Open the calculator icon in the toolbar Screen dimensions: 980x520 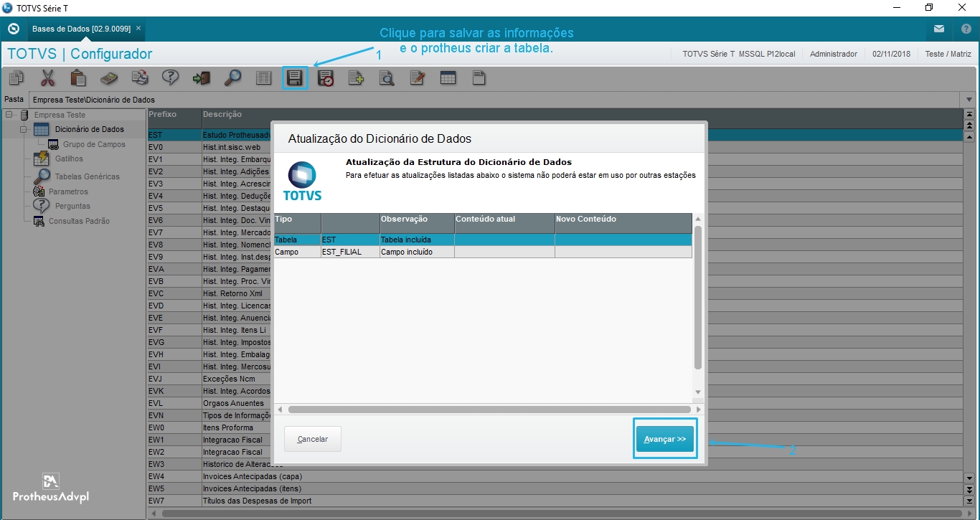tap(109, 78)
